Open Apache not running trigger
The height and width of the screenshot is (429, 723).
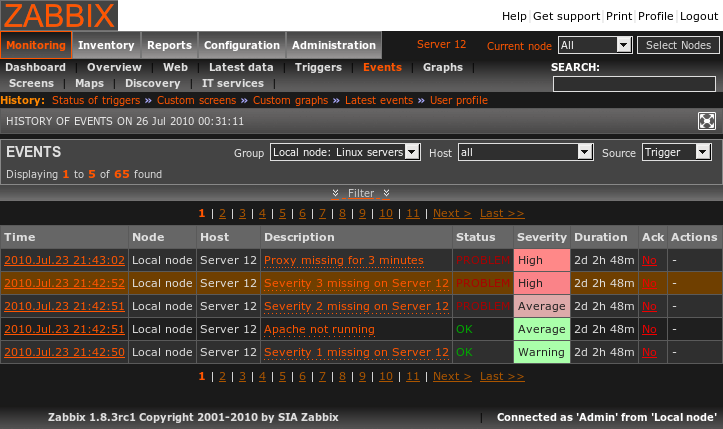[319, 329]
